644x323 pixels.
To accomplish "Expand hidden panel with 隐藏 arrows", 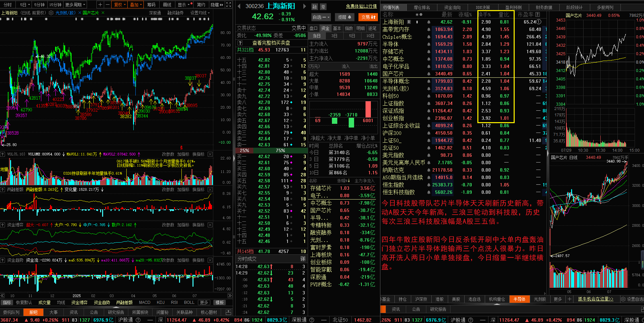I will pyautogui.click(x=217, y=5).
